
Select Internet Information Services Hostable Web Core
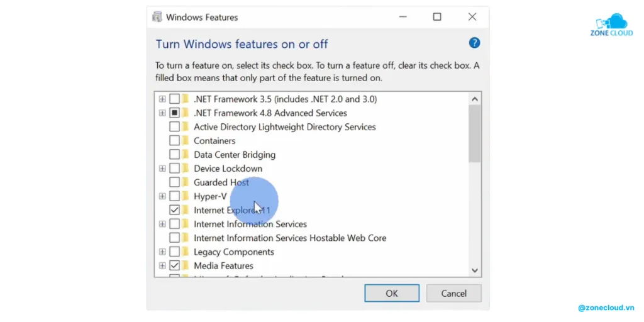click(290, 238)
